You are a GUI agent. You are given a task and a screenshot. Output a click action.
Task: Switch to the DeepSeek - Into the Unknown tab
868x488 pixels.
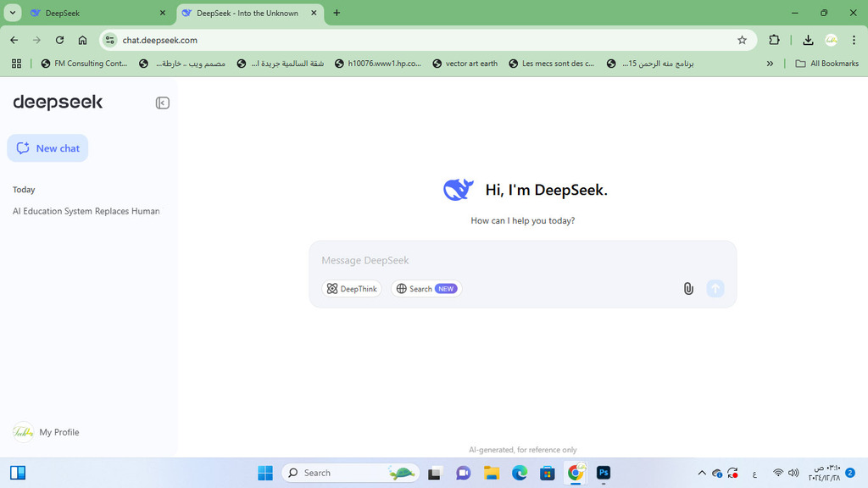244,13
